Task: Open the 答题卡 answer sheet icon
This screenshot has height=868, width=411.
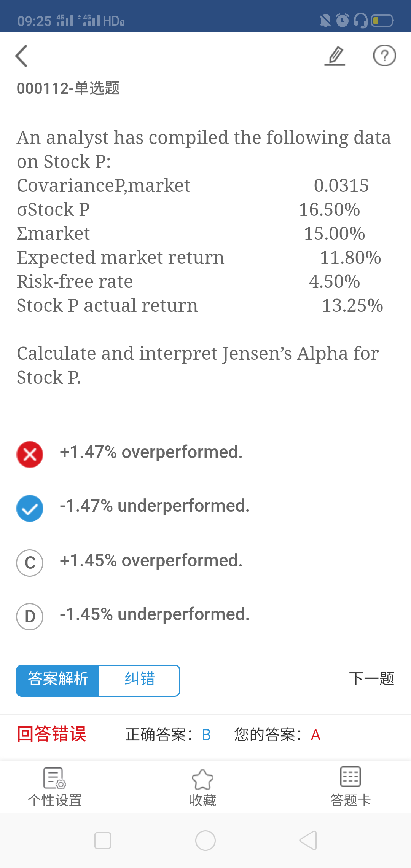Action: (350, 777)
